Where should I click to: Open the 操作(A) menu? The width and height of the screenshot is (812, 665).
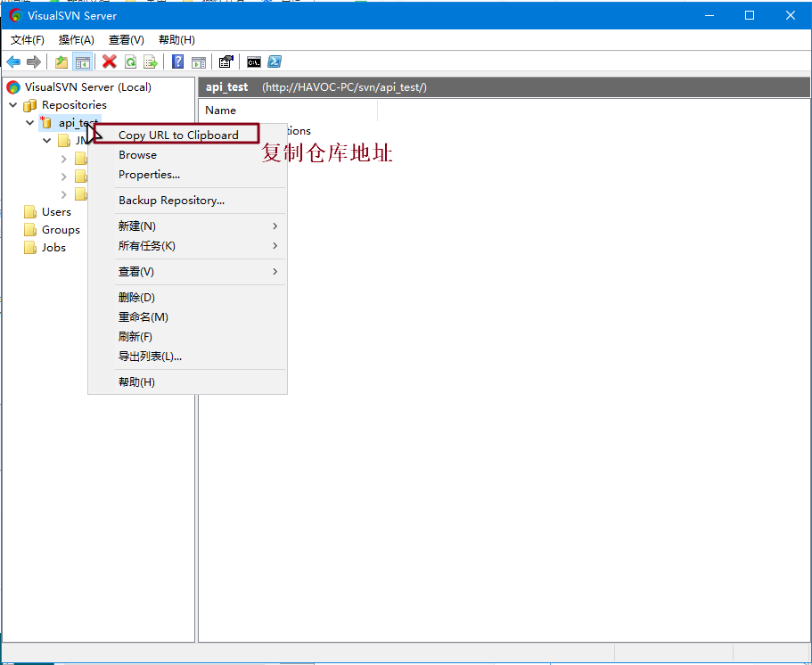[x=77, y=40]
